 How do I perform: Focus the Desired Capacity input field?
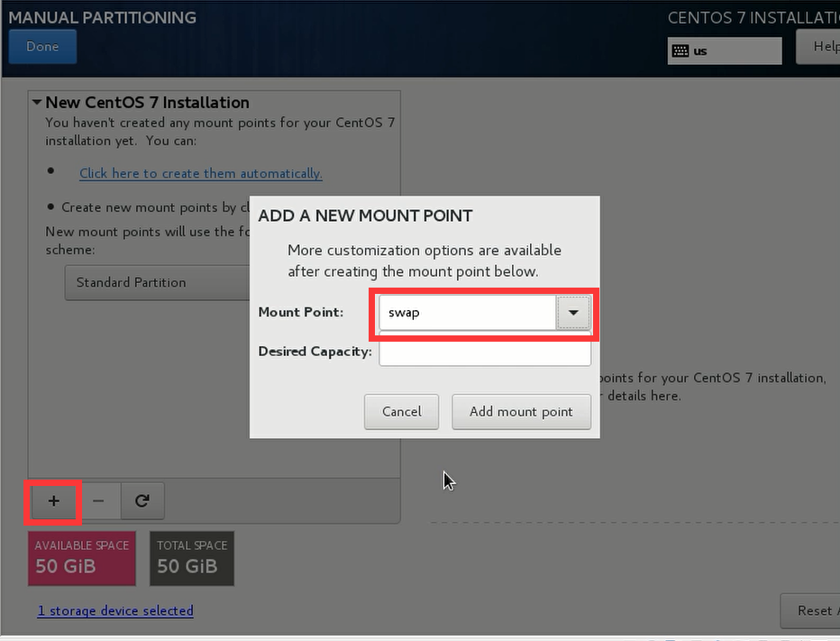point(485,352)
